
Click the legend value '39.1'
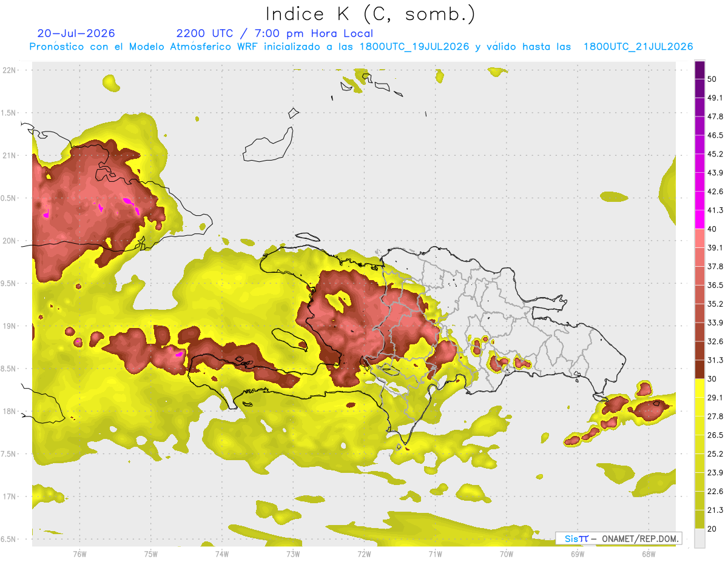(715, 248)
